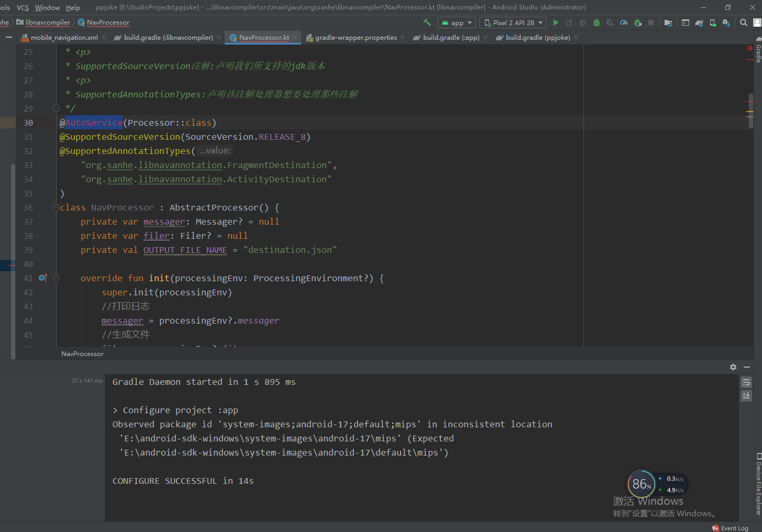Open the Window menu
Image resolution: width=762 pixels, height=532 pixels.
(x=47, y=7)
